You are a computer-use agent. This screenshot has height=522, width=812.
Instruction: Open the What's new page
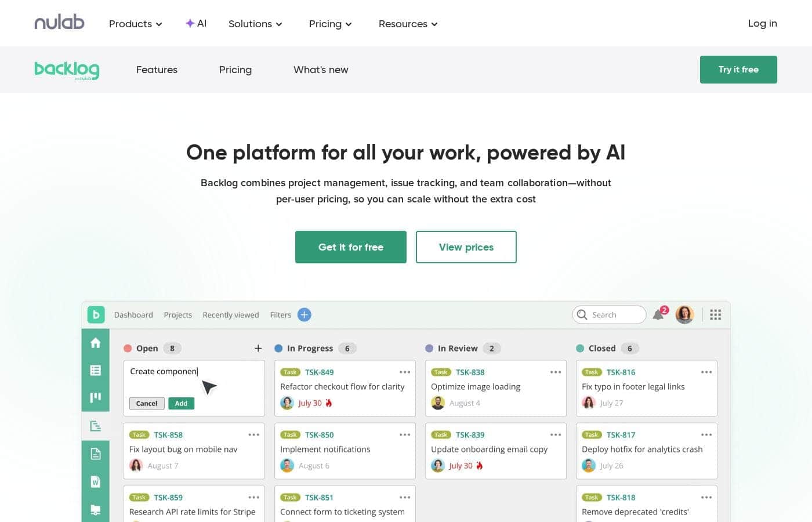321,70
